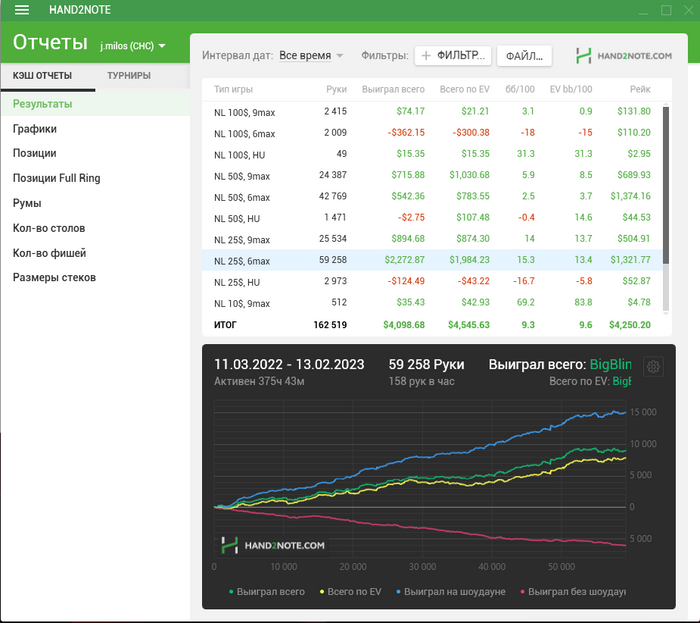
Task: Toggle the pink Выиграл без шоудауна legend series
Action: coord(573,592)
